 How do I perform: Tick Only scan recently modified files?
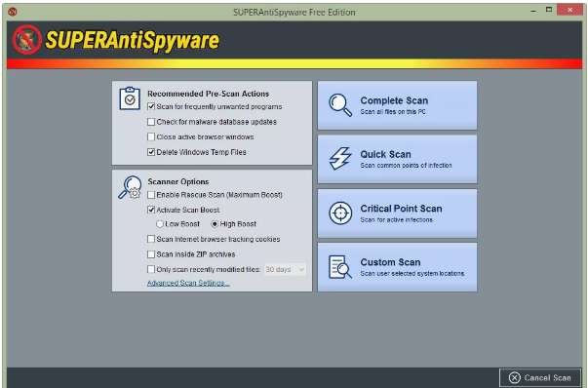tap(151, 269)
